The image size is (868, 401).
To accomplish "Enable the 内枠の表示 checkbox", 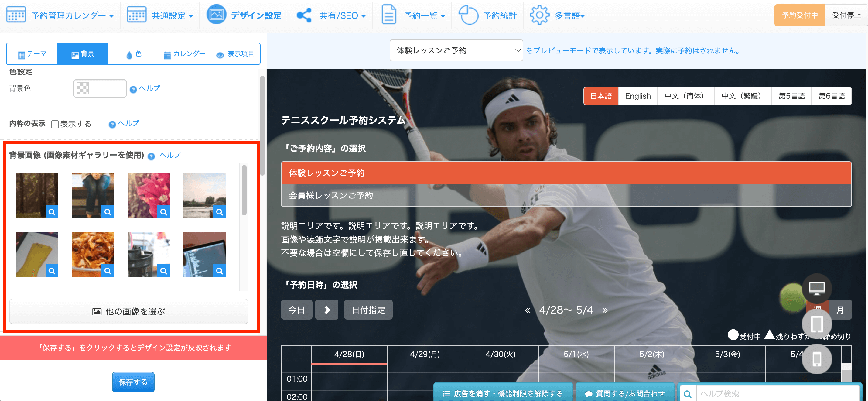I will pos(55,124).
